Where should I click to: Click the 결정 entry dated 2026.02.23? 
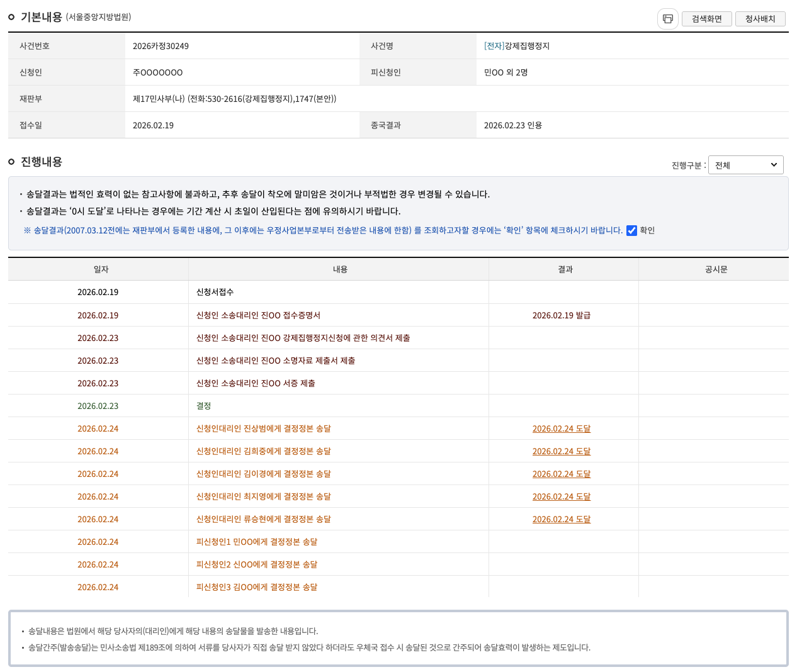pos(203,406)
